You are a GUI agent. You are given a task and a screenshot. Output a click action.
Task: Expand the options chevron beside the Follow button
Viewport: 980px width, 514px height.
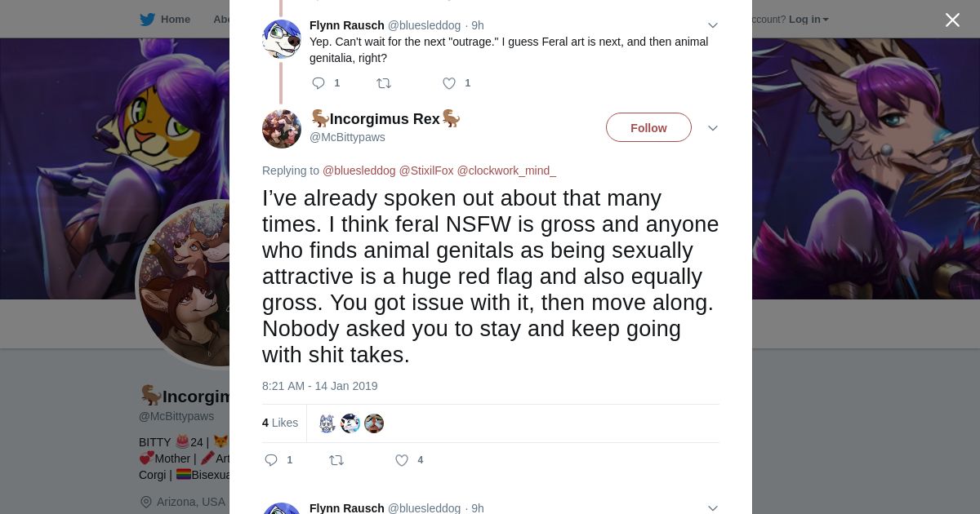[x=712, y=128]
